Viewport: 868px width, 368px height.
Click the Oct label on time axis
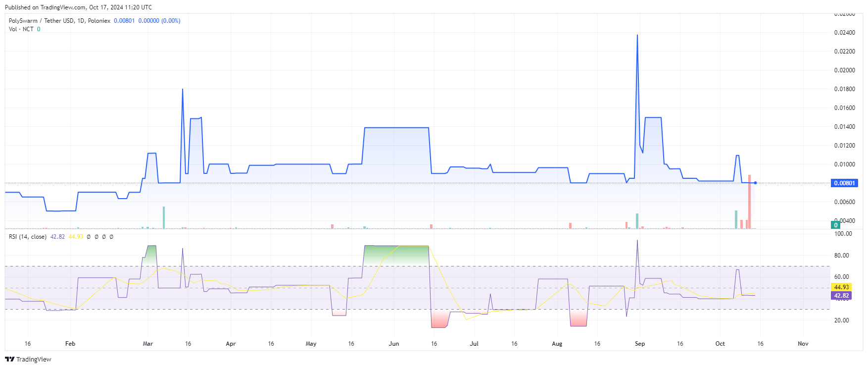[x=720, y=344]
